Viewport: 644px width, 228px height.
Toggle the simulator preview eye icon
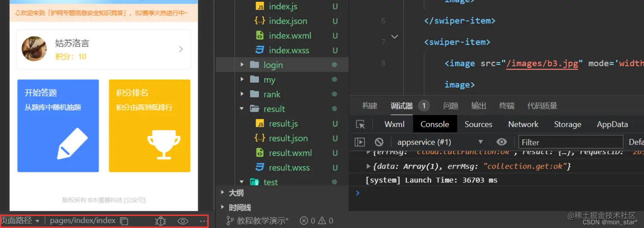tap(183, 221)
